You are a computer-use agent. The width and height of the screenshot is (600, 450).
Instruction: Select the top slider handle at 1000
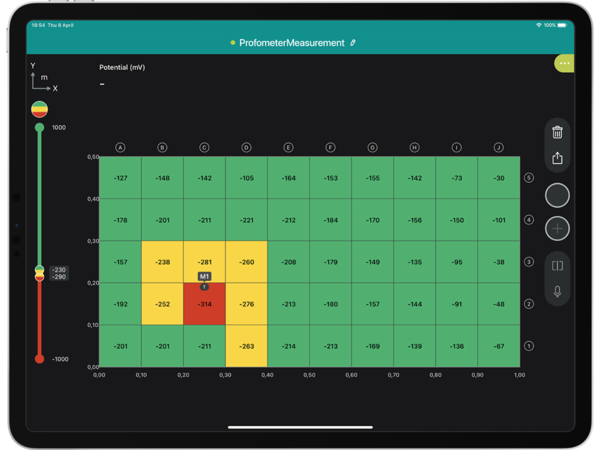(39, 128)
